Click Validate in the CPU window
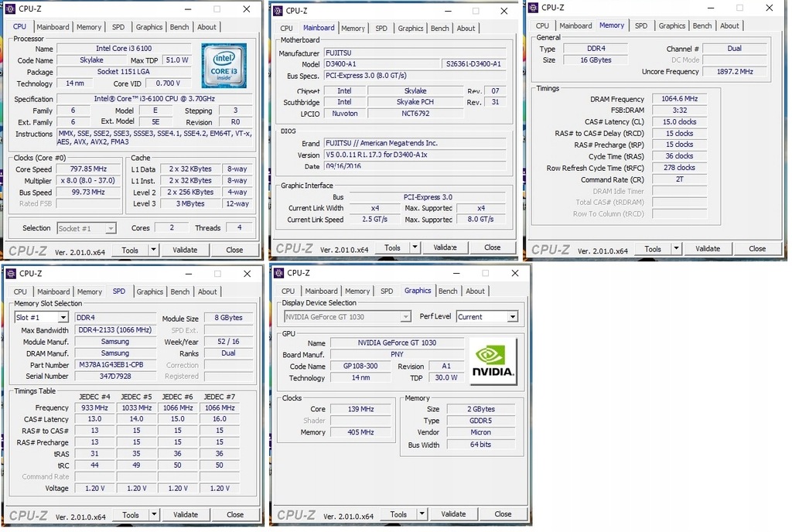The image size is (792, 532). point(185,250)
